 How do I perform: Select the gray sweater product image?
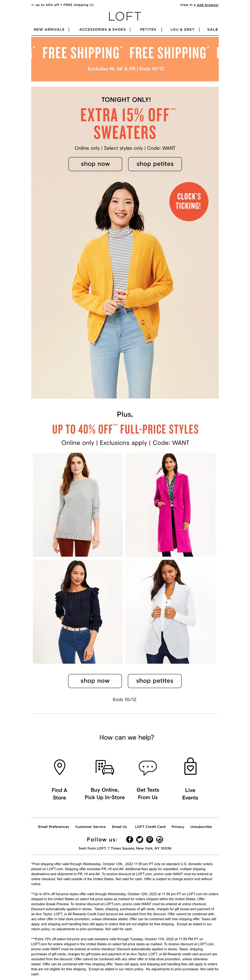pyautogui.click(x=77, y=504)
